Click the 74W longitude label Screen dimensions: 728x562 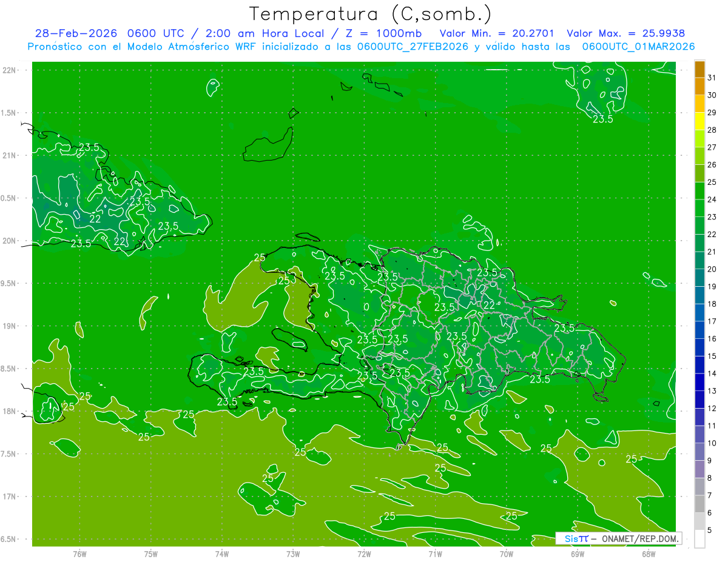(221, 554)
